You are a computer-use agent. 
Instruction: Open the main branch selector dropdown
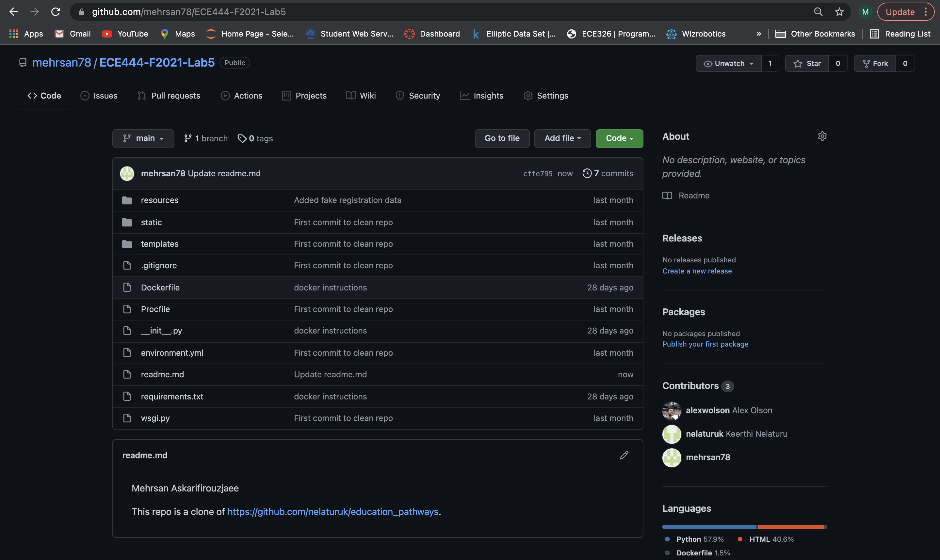[143, 138]
